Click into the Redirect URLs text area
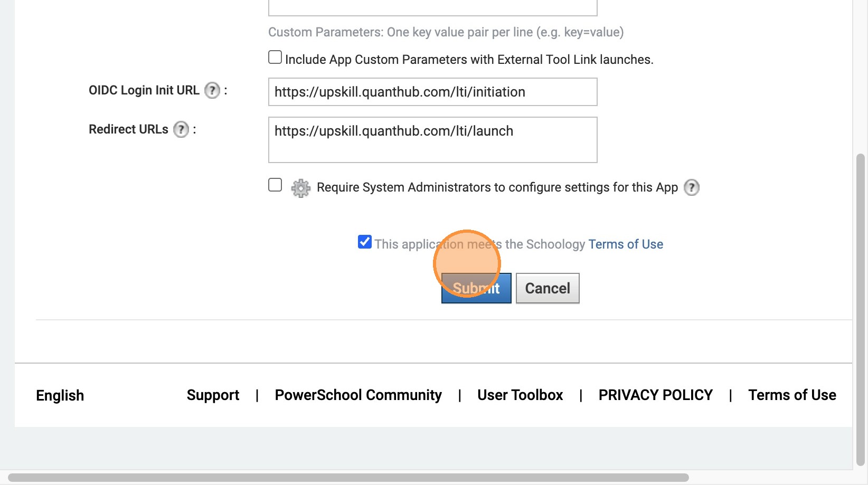 pyautogui.click(x=432, y=140)
